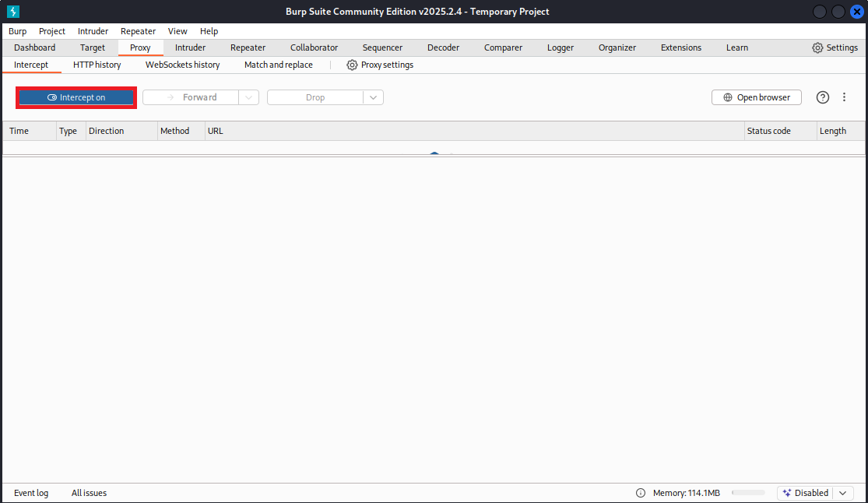The image size is (868, 503).
Task: Open the three-dot more options menu
Action: pos(845,97)
